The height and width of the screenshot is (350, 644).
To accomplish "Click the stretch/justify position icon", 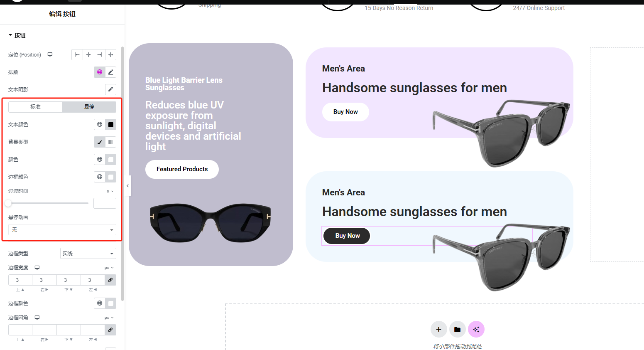I will 110,55.
